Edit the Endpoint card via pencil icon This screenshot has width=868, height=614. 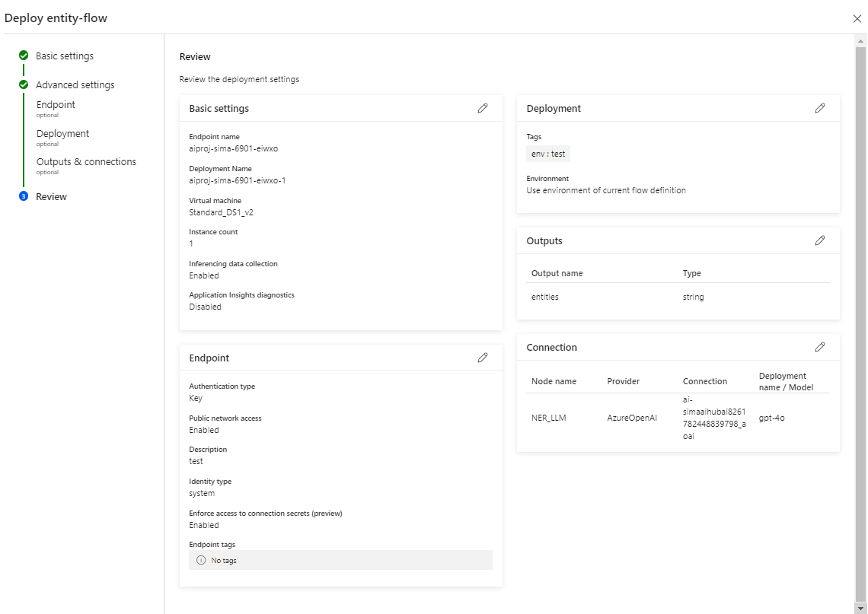click(x=483, y=358)
